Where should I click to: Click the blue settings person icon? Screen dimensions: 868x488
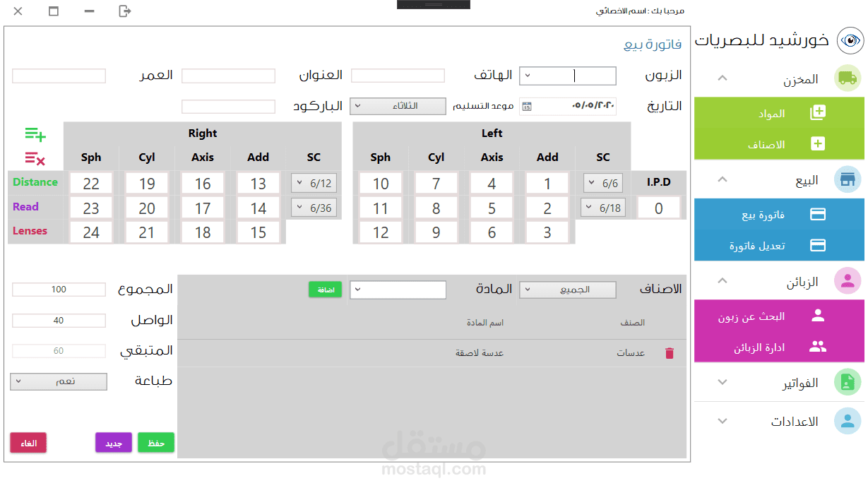pos(848,421)
